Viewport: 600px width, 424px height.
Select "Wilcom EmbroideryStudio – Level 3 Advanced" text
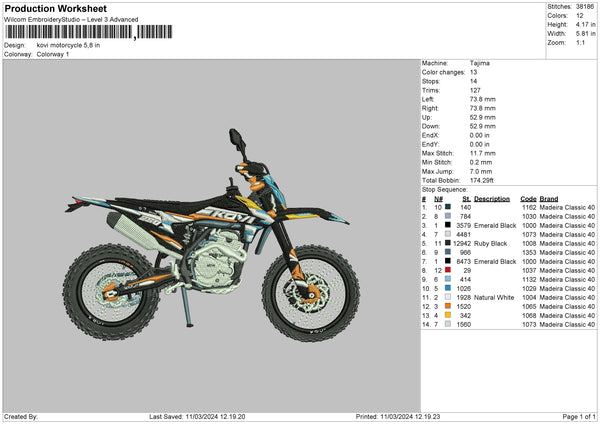(71, 20)
